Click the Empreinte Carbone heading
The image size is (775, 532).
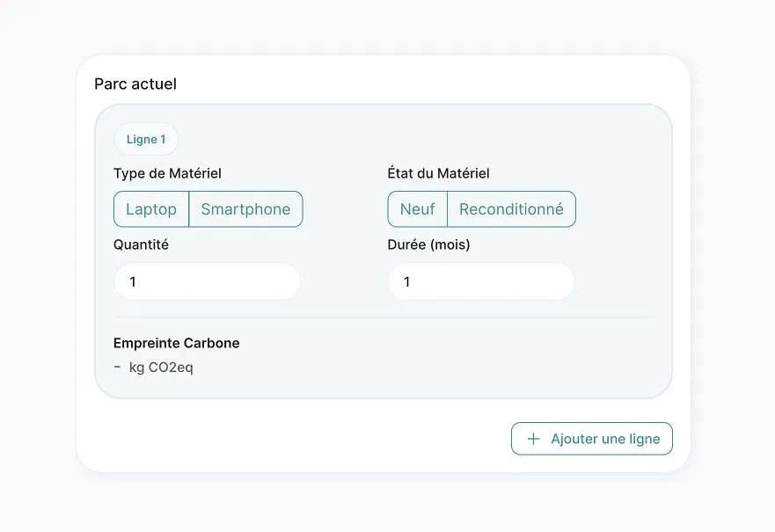[x=177, y=343]
